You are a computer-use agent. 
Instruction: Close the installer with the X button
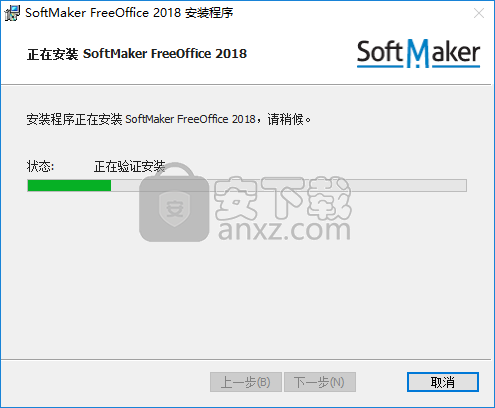(479, 13)
